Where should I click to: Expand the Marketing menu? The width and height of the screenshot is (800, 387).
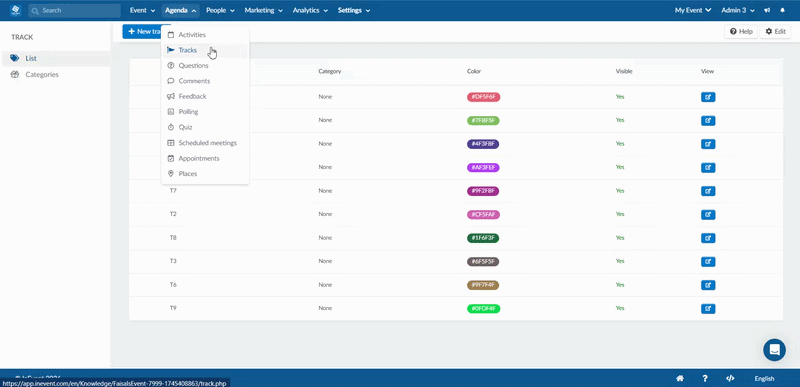coord(263,10)
